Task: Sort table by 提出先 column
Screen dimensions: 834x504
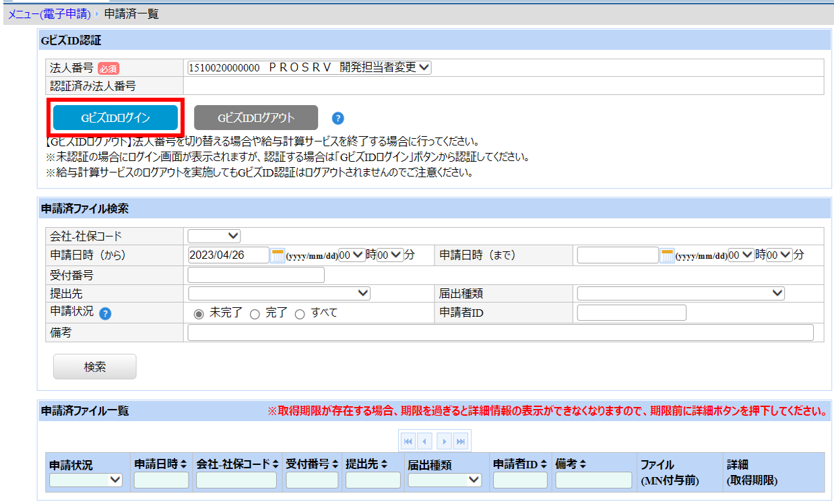Action: point(384,464)
